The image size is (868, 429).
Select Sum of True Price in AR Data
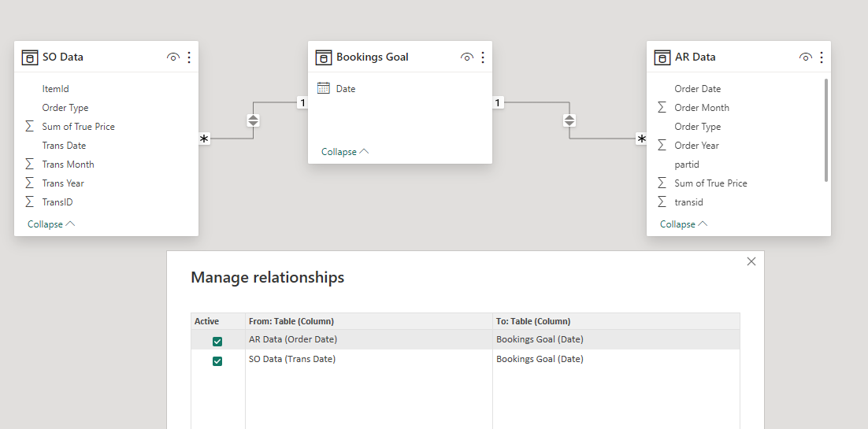click(710, 183)
